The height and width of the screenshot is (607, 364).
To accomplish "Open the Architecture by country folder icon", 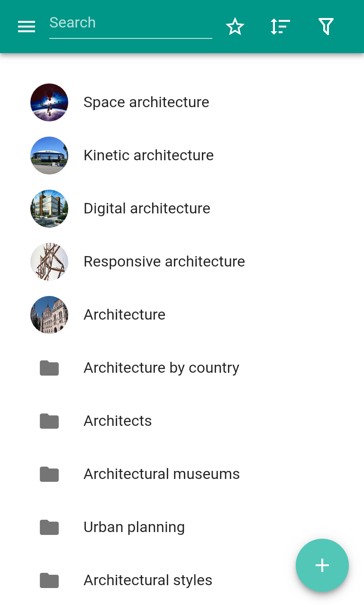I will pyautogui.click(x=49, y=368).
